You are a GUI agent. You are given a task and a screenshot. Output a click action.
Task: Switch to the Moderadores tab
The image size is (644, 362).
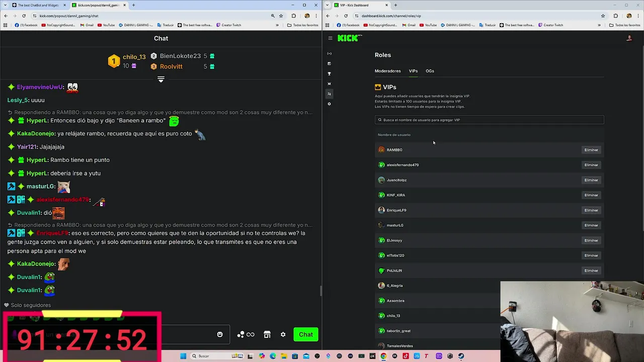pos(387,71)
